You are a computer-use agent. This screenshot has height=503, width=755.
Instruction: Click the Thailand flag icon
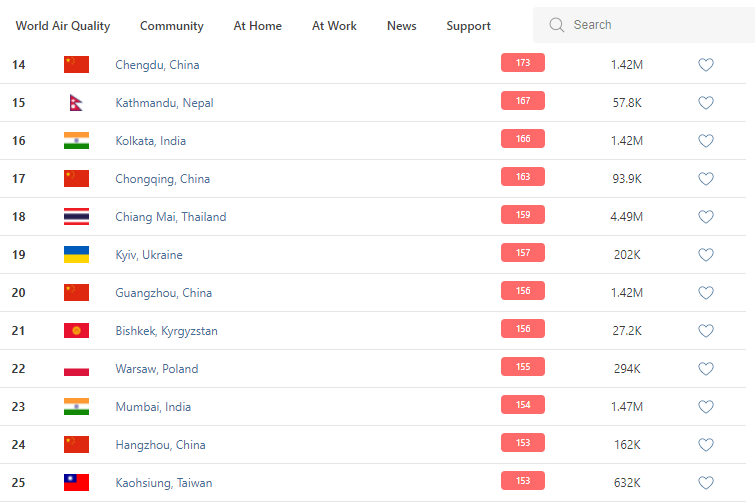(x=76, y=217)
